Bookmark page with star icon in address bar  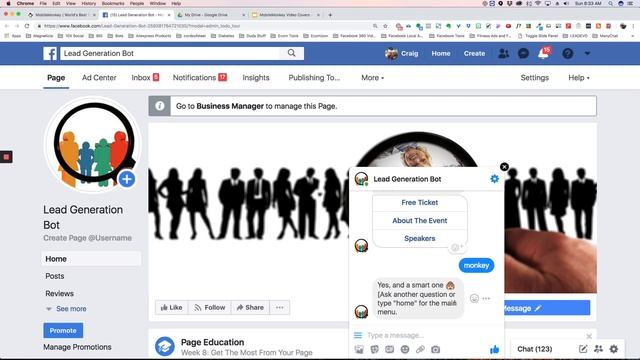coord(385,26)
